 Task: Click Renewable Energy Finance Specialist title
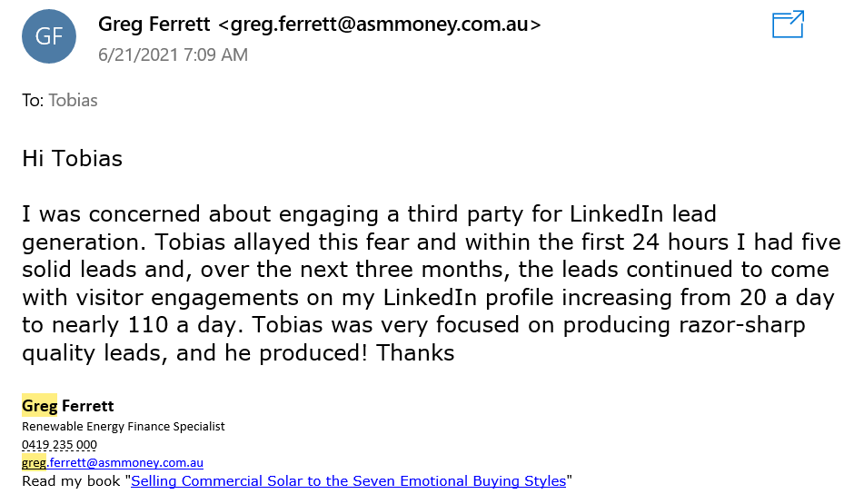(x=123, y=426)
